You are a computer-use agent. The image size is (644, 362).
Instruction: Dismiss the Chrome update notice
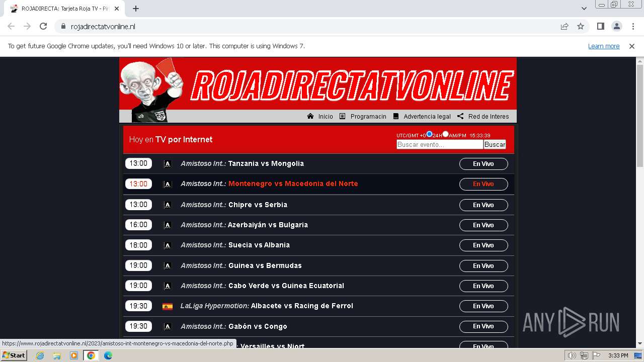tap(632, 46)
